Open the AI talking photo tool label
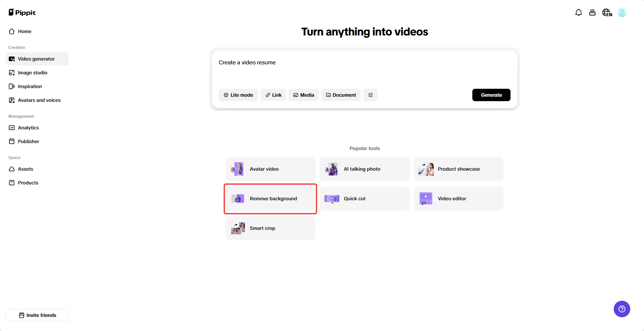644x331 pixels. 362,169
